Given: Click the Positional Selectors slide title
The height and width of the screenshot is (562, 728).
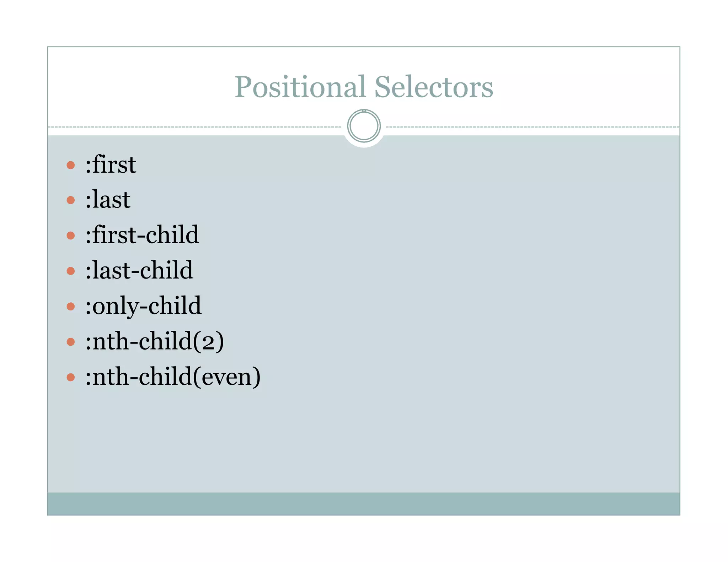Looking at the screenshot, I should tap(364, 86).
